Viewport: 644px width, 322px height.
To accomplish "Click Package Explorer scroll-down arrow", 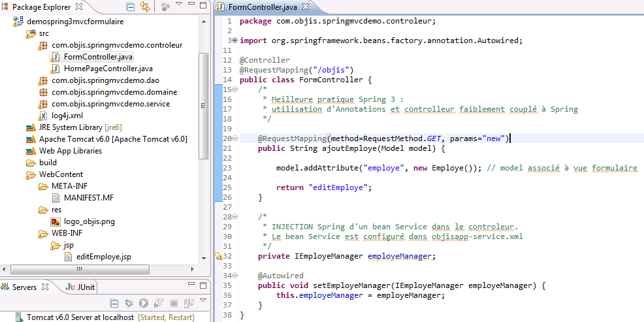I will pyautogui.click(x=203, y=258).
